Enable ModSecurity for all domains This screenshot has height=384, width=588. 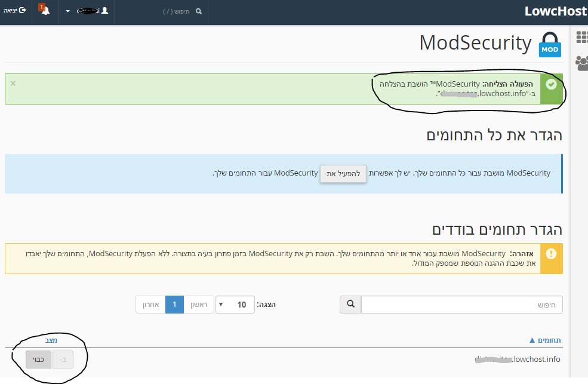click(x=343, y=174)
